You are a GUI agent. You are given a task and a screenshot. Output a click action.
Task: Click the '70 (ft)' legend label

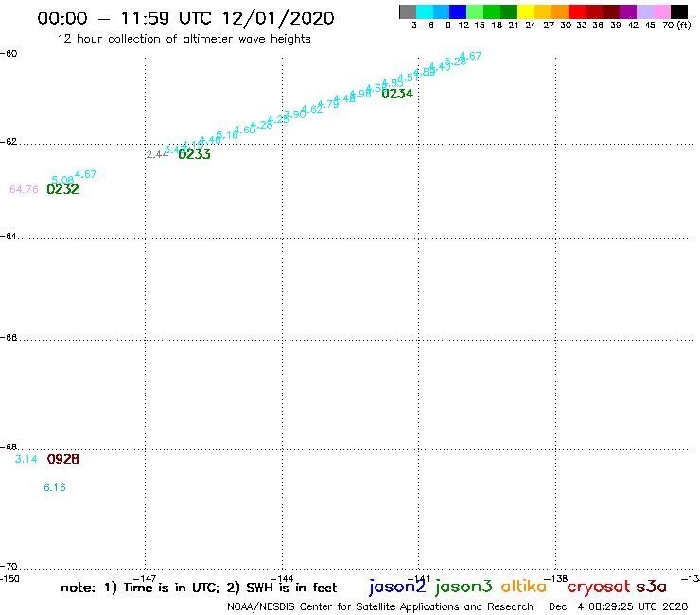point(676,26)
